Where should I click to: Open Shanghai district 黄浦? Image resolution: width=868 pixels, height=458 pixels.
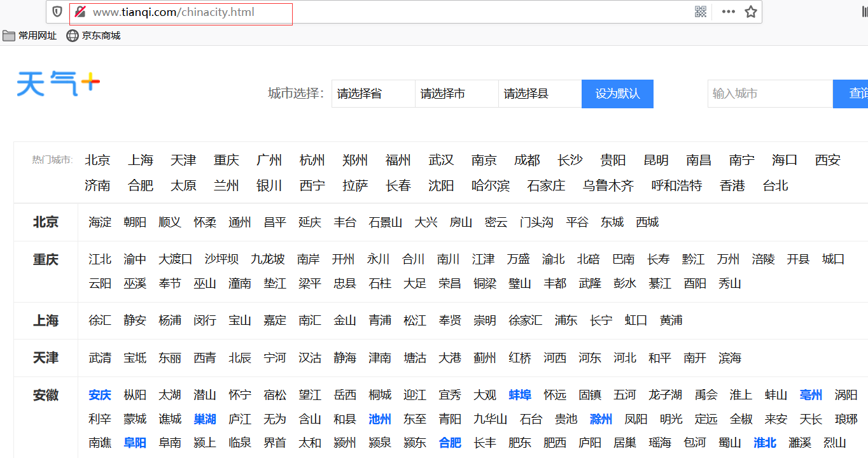pos(671,320)
